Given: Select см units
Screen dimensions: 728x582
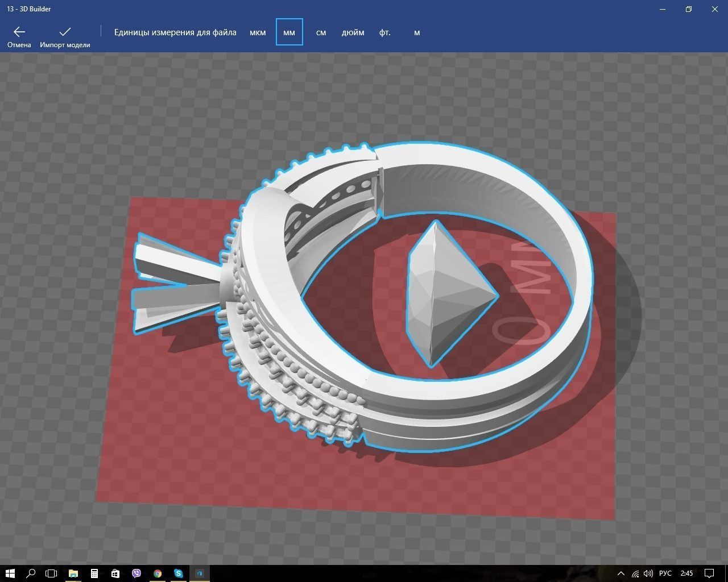Looking at the screenshot, I should click(321, 32).
